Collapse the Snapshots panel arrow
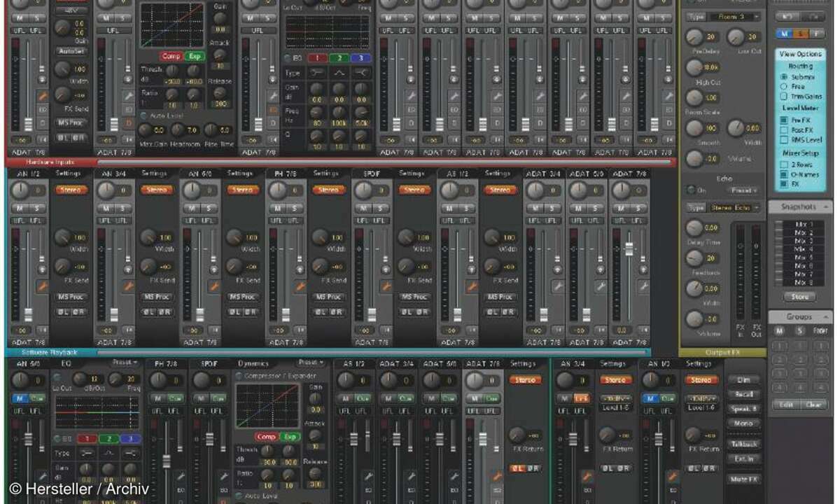840x504 pixels. pos(827,207)
